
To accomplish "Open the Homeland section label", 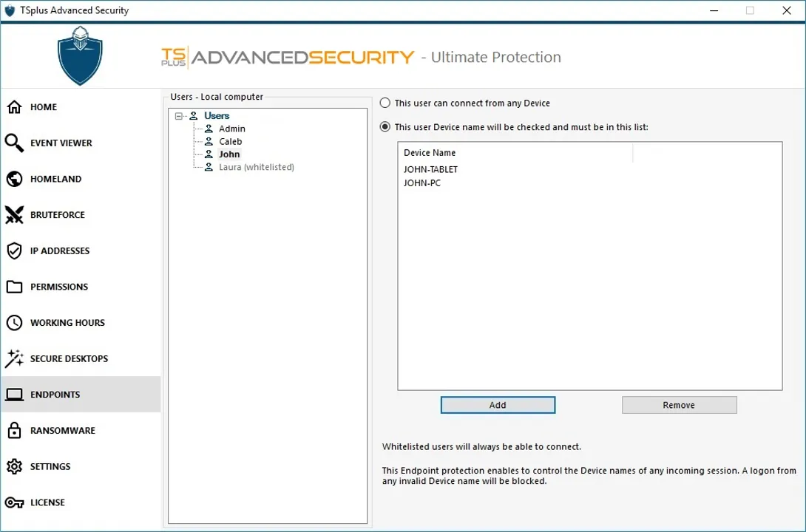I will 55,179.
